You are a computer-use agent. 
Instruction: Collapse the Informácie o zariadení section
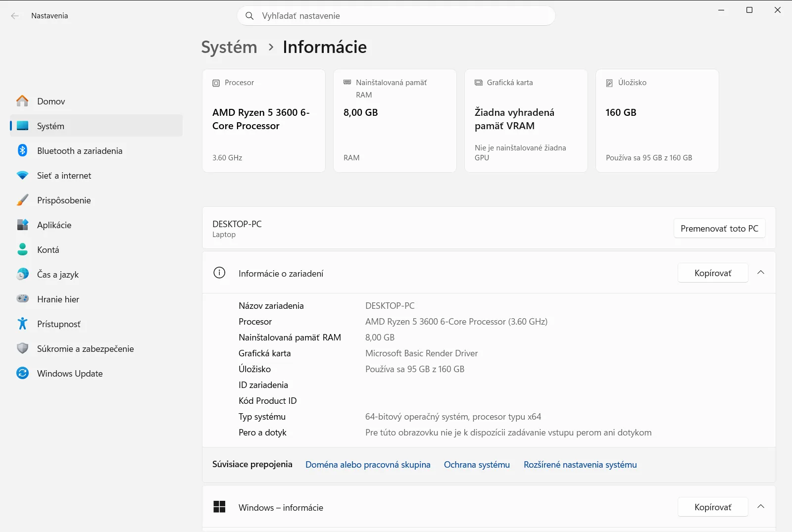(x=761, y=273)
